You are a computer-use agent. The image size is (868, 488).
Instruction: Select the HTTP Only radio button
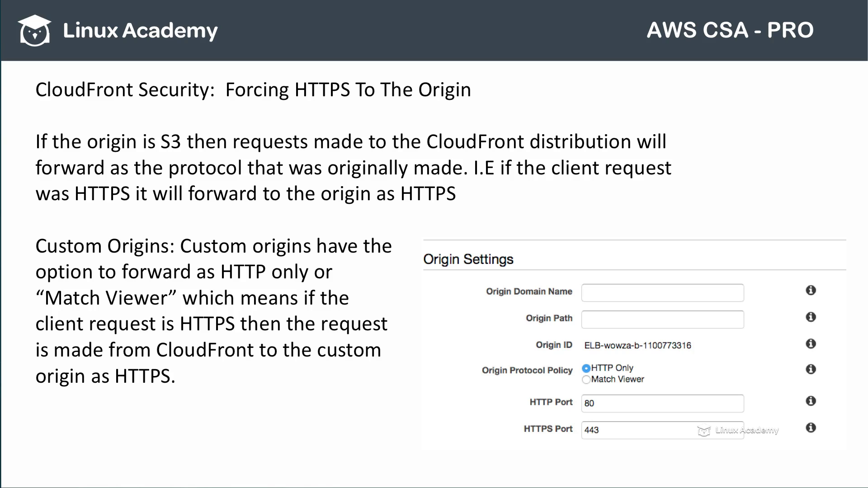[586, 368]
